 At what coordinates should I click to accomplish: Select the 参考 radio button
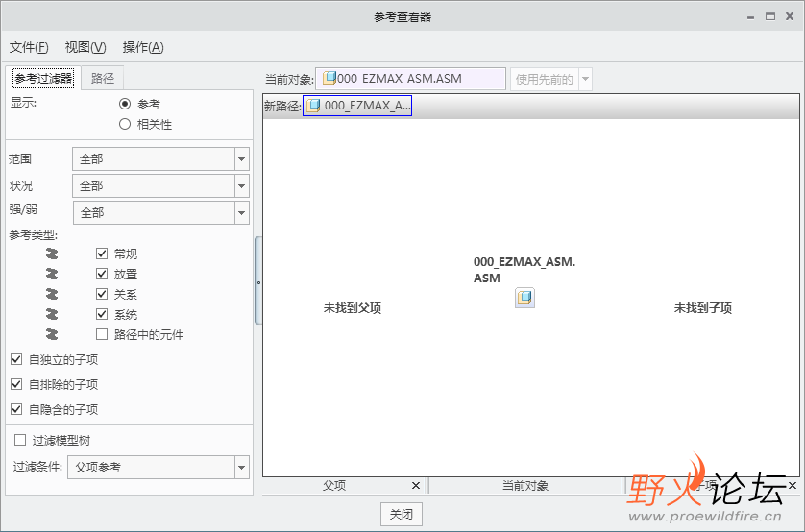(125, 104)
